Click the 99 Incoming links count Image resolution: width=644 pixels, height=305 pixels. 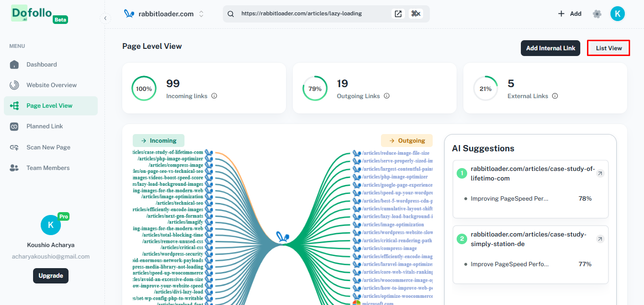click(x=173, y=84)
